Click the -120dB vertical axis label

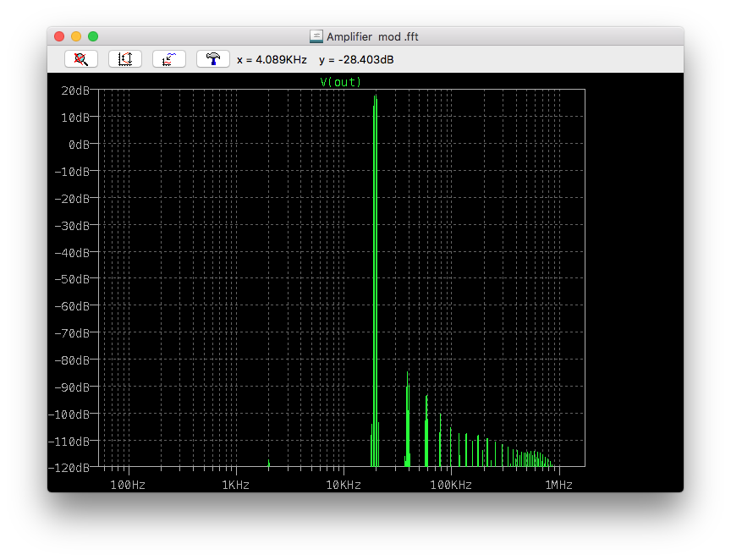click(69, 468)
